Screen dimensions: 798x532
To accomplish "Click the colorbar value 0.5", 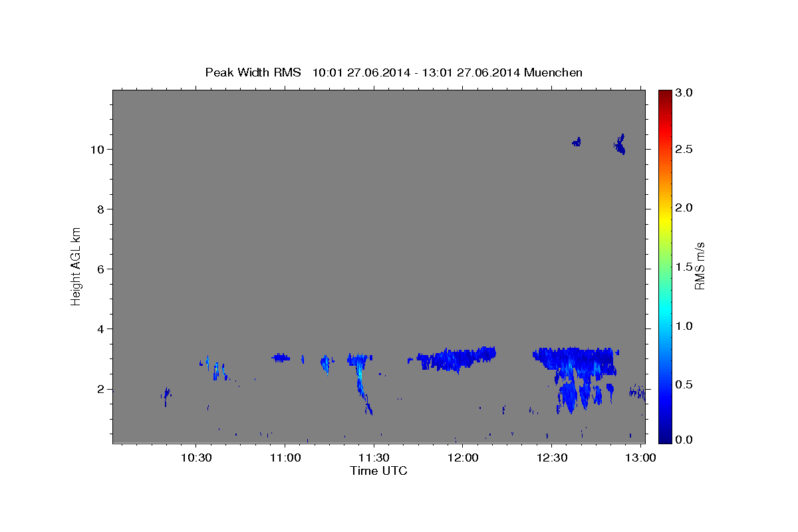I will coord(684,384).
